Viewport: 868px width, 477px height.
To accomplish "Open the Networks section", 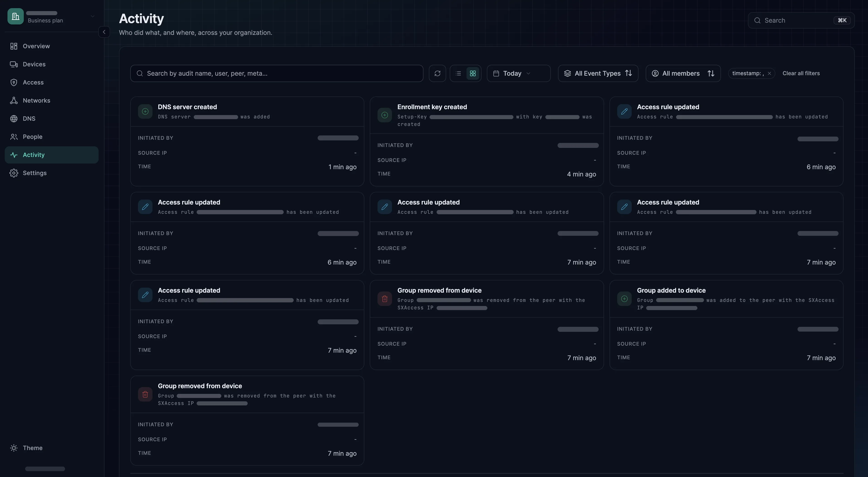I will click(52, 100).
